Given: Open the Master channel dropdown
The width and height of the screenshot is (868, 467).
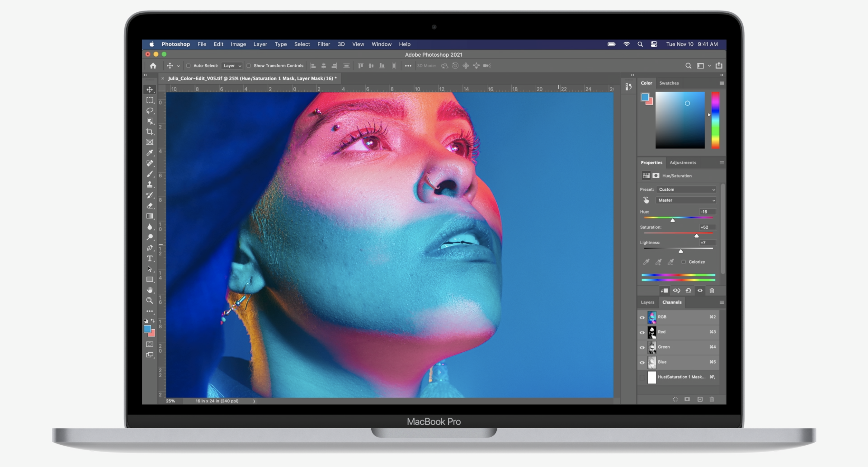Looking at the screenshot, I should (x=686, y=200).
